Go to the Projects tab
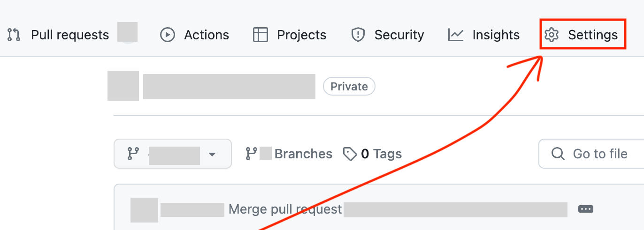This screenshot has width=644, height=230. tap(301, 35)
